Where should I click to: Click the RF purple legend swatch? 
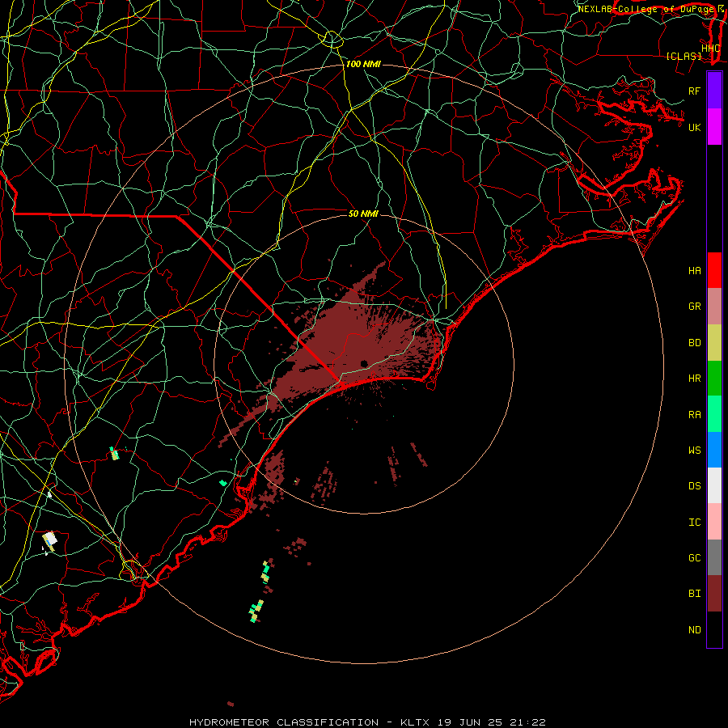[x=714, y=91]
